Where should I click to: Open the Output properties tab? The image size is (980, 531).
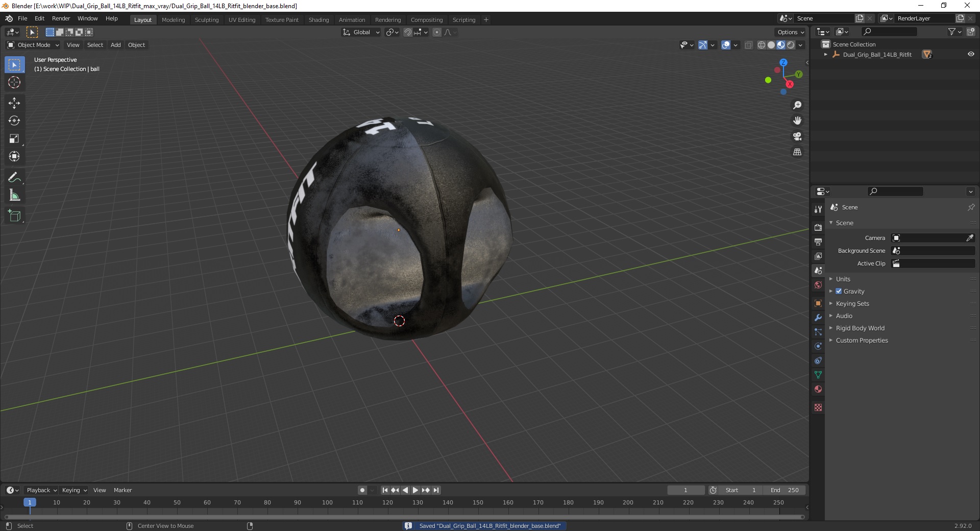818,242
